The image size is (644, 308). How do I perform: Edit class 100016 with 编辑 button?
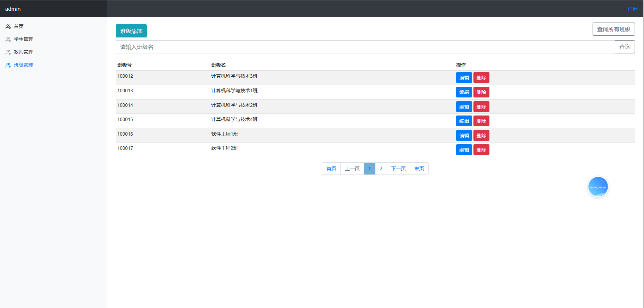click(x=464, y=136)
